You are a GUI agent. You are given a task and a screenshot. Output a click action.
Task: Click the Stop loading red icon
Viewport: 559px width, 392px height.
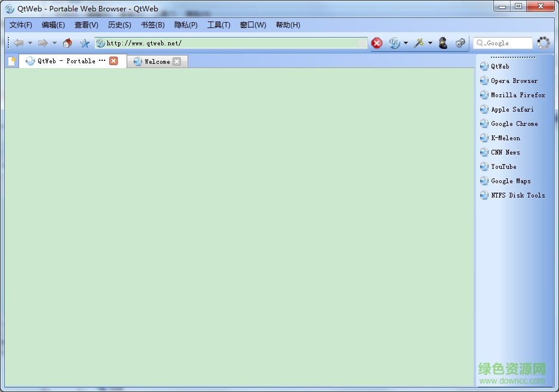(376, 42)
